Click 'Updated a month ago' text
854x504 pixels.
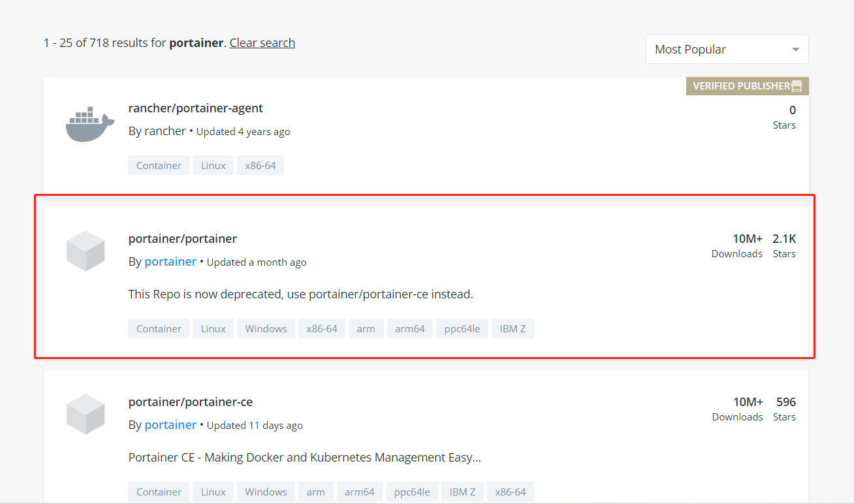pyautogui.click(x=257, y=262)
